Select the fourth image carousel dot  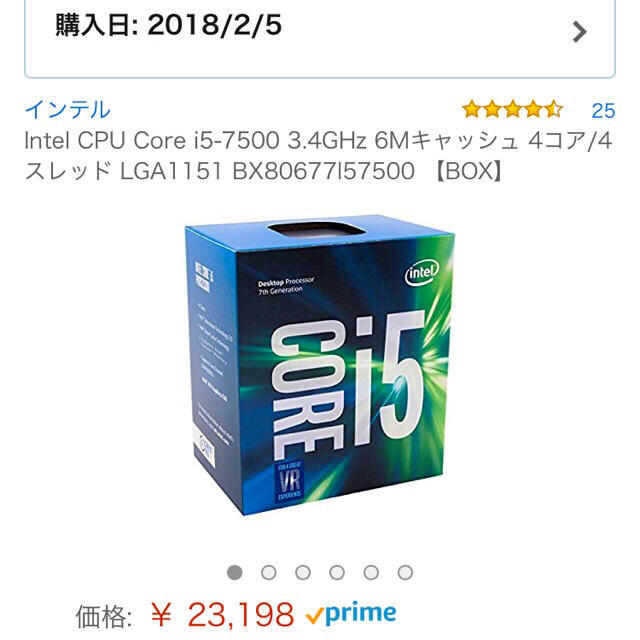337,572
